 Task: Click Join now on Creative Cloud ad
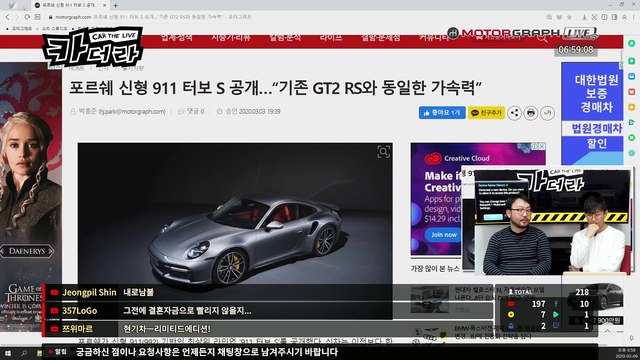coord(444,235)
